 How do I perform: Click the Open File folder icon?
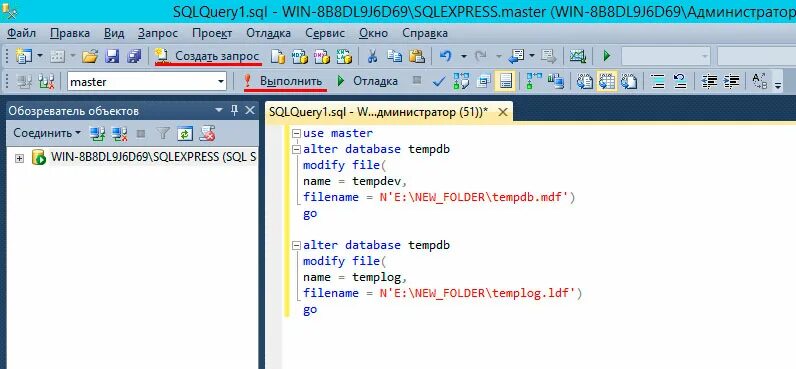click(89, 56)
